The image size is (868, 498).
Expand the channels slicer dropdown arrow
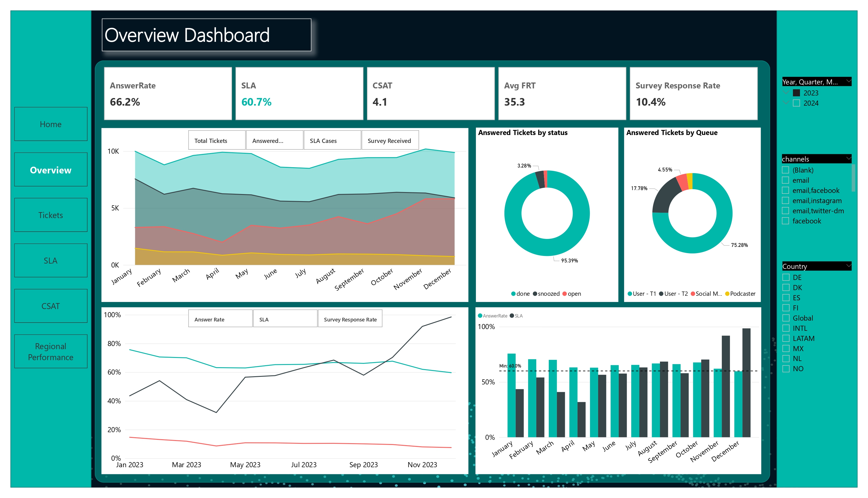[x=848, y=158]
